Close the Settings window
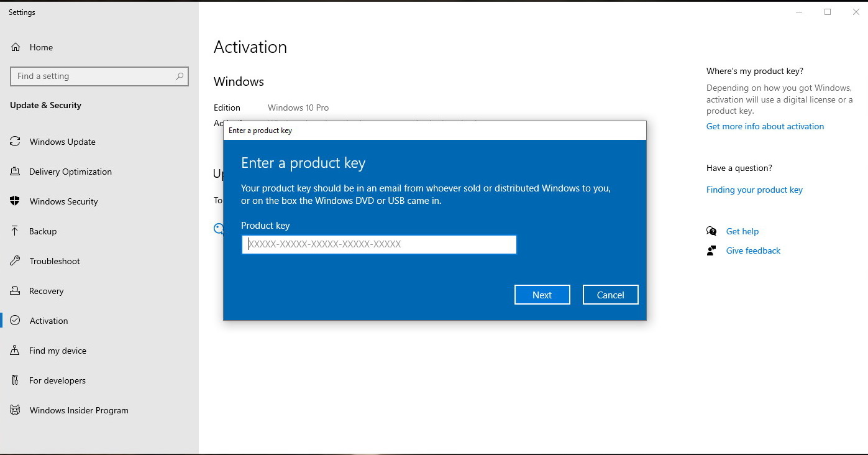The height and width of the screenshot is (455, 868). point(856,12)
